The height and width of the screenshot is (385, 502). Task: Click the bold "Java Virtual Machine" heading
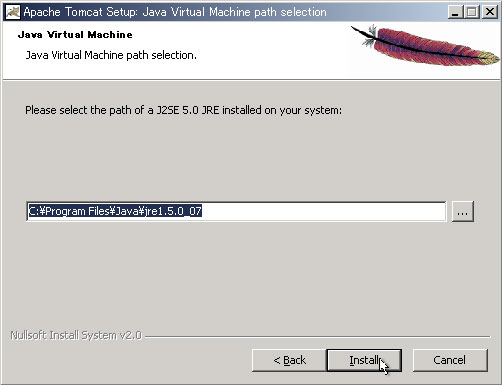click(x=75, y=35)
